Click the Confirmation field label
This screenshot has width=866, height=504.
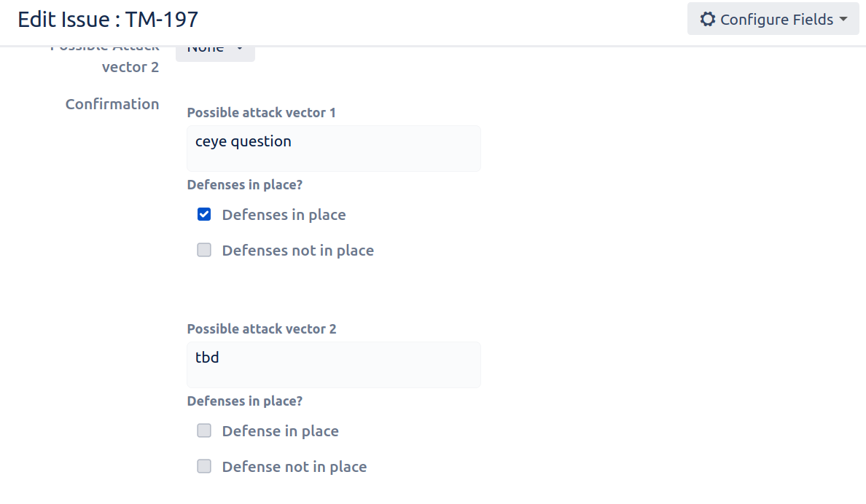pyautogui.click(x=112, y=103)
